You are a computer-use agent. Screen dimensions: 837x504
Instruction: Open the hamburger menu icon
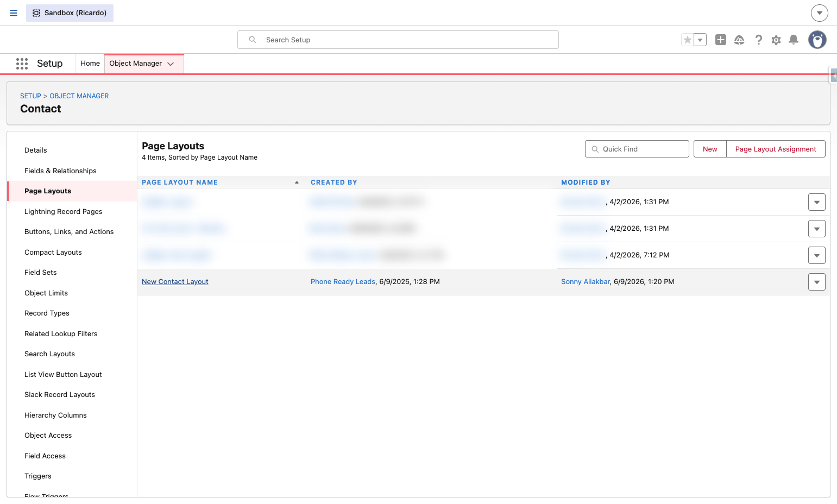coord(14,13)
